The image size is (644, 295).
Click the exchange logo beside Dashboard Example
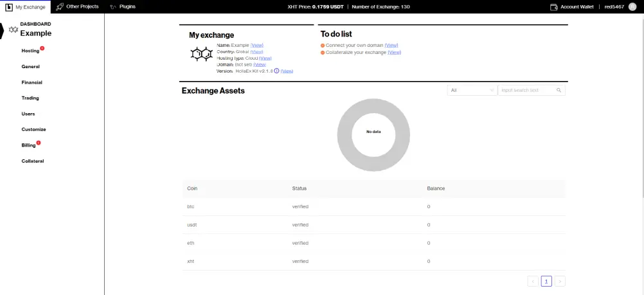pos(13,30)
